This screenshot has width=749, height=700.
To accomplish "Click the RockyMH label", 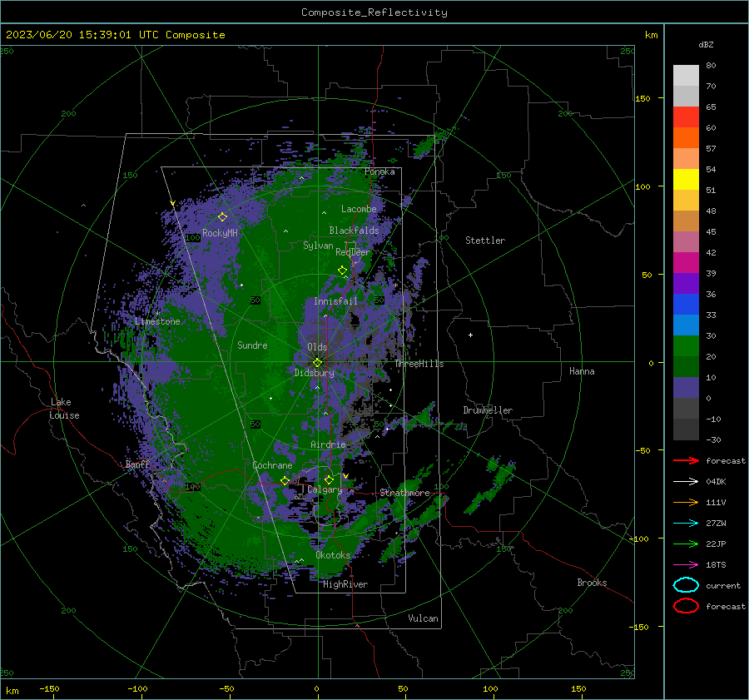I will (220, 233).
